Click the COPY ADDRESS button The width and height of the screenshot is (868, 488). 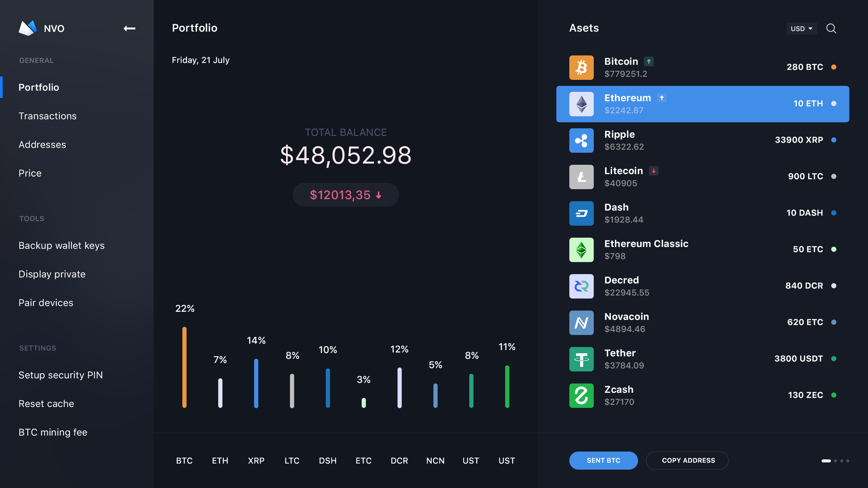tap(687, 460)
